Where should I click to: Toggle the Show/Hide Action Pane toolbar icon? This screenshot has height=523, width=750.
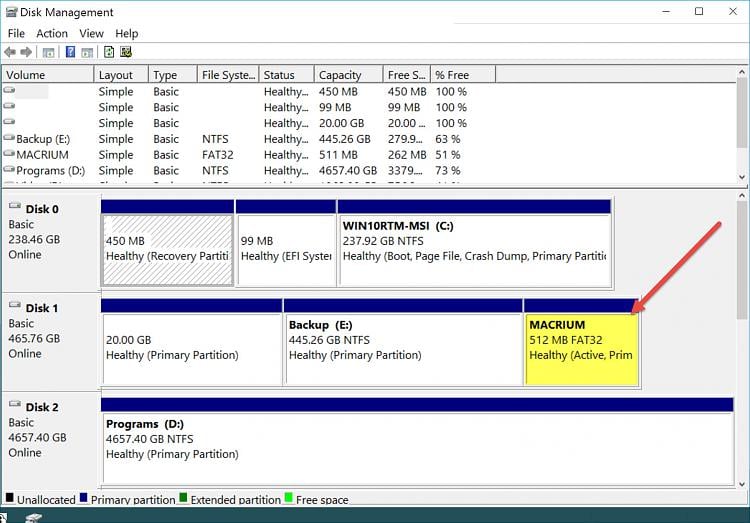(x=87, y=52)
